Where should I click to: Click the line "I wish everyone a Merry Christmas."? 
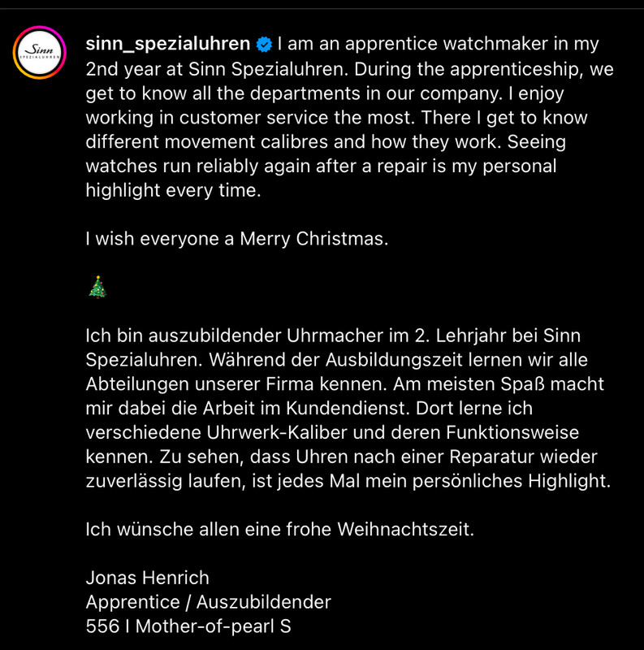tap(237, 239)
